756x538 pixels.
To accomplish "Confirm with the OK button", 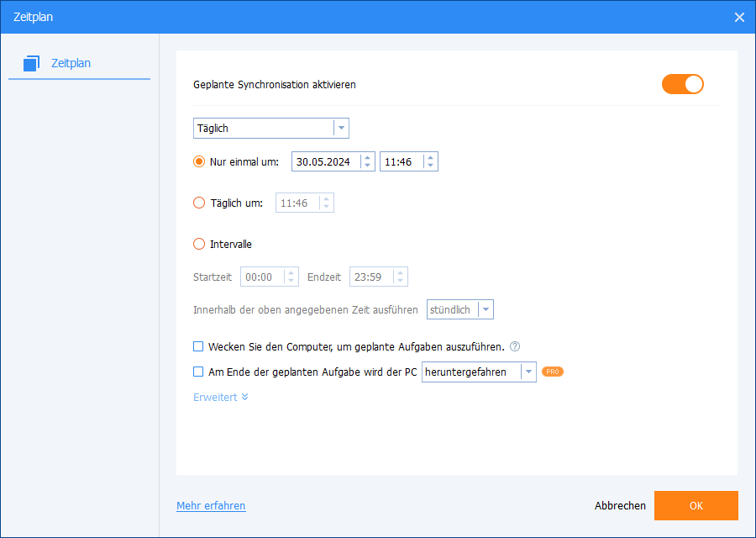I will pos(696,506).
